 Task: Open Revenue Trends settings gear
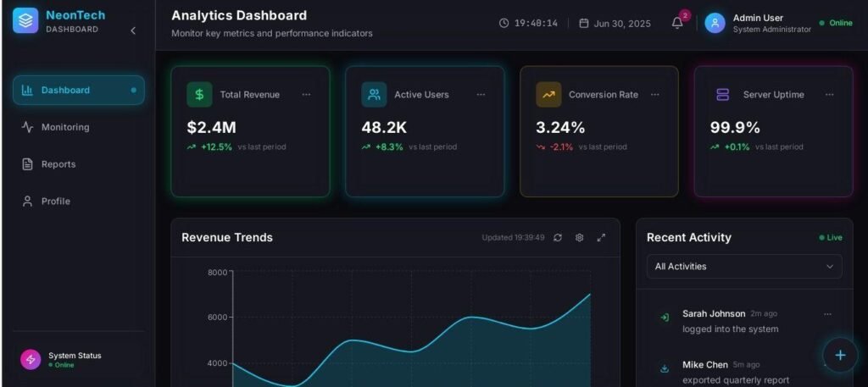point(579,238)
